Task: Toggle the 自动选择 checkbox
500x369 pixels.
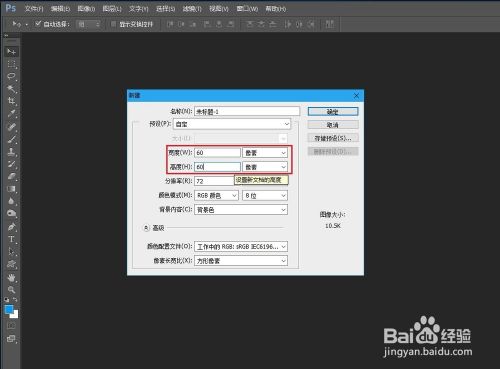Action: (x=38, y=23)
